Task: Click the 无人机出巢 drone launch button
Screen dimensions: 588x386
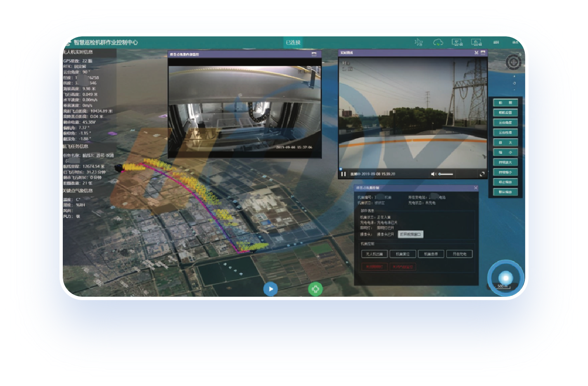Action: [375, 254]
